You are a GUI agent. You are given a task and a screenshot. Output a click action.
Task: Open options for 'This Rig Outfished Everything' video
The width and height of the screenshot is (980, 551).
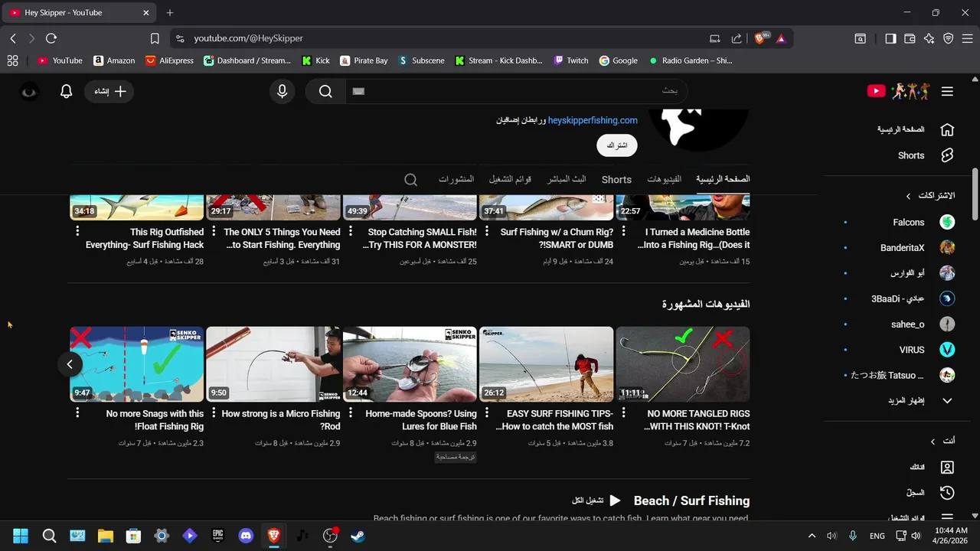pos(77,232)
